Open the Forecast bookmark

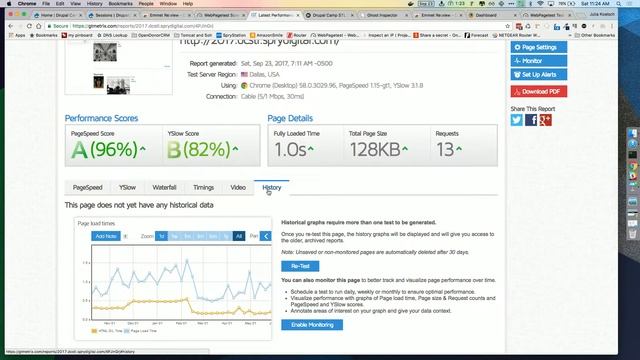click(x=476, y=36)
